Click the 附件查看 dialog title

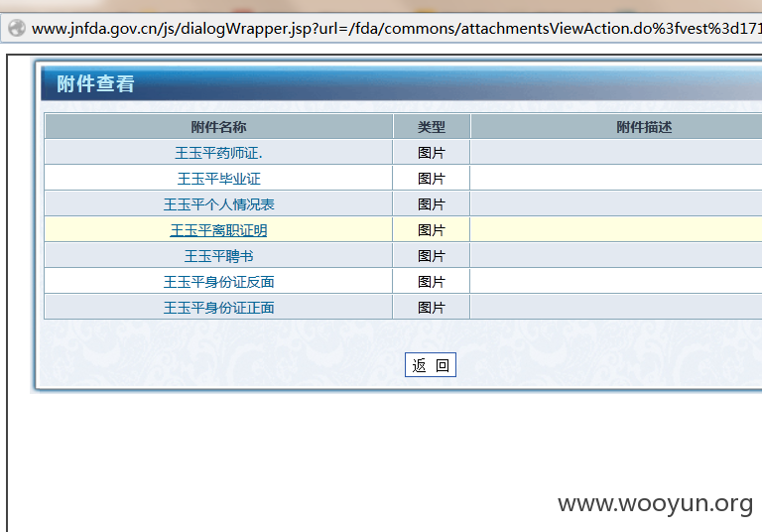click(x=95, y=83)
